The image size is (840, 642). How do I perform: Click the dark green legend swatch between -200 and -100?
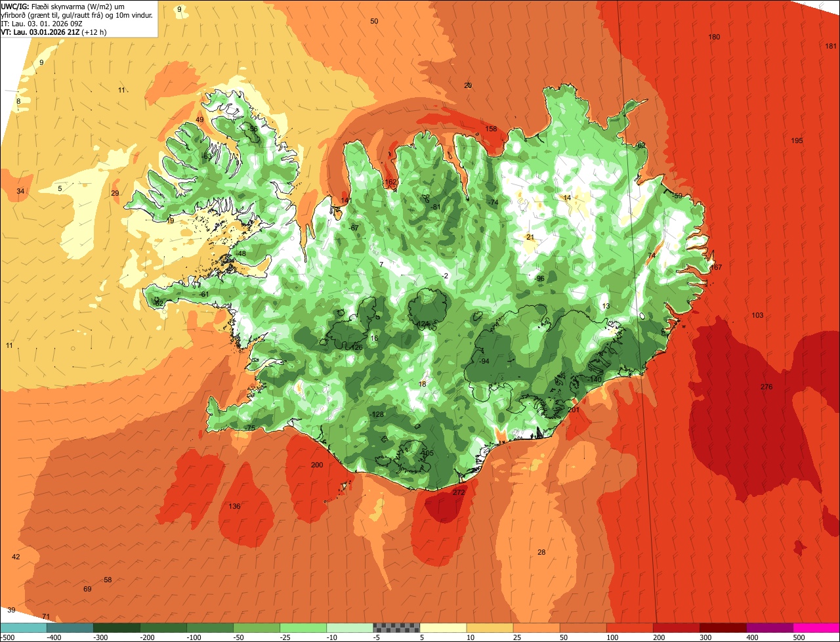click(x=163, y=628)
